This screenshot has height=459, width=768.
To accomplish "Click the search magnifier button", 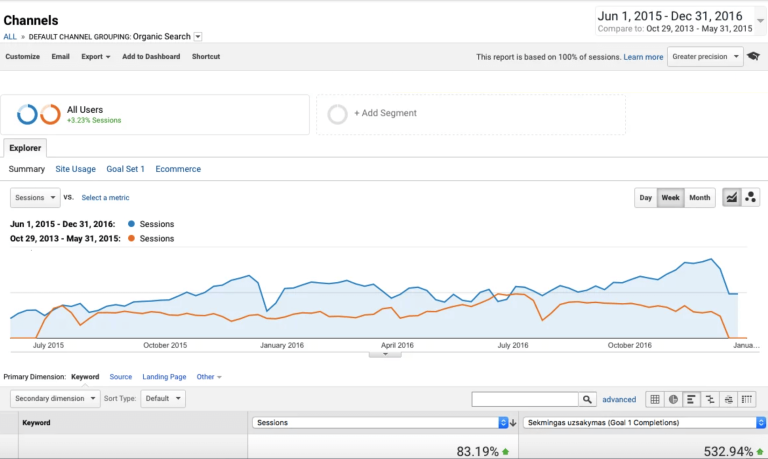I will [588, 399].
